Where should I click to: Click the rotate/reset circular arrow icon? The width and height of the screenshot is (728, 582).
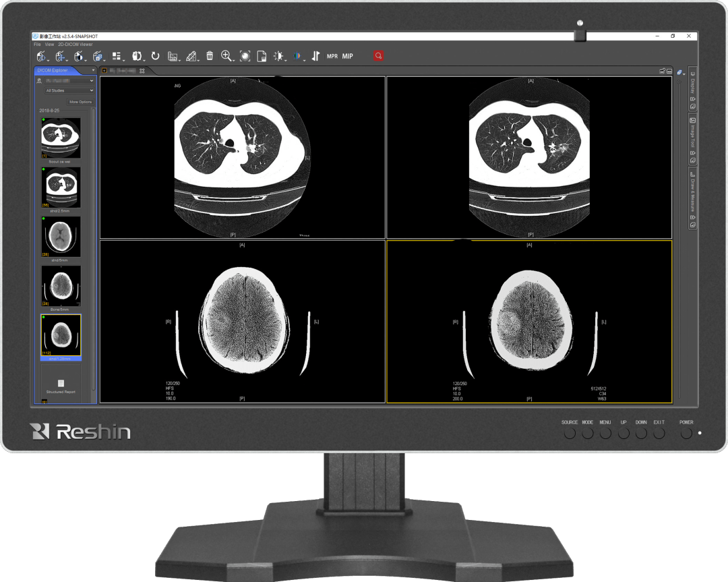pyautogui.click(x=155, y=57)
